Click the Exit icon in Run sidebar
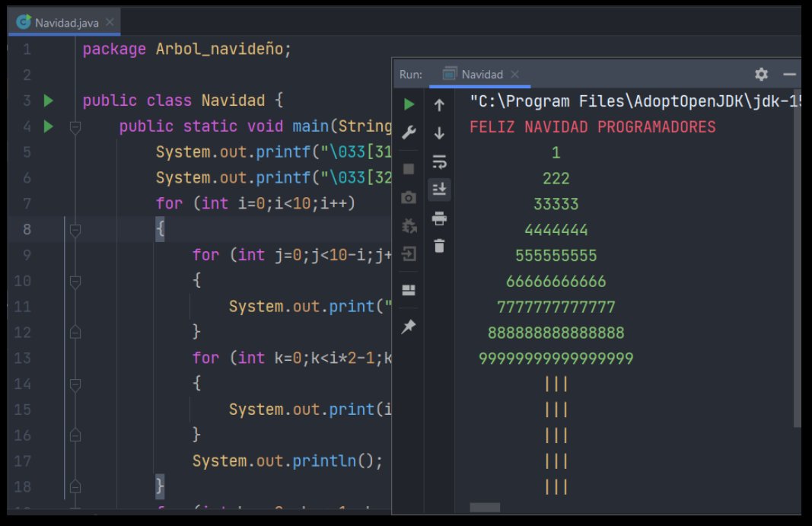Screen dimensions: 812x526 (x=409, y=254)
